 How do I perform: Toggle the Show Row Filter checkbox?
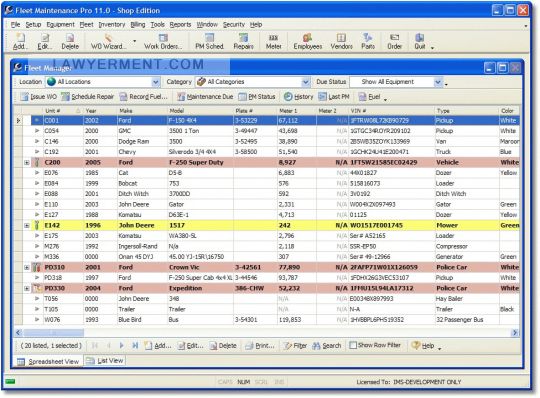[x=353, y=345]
